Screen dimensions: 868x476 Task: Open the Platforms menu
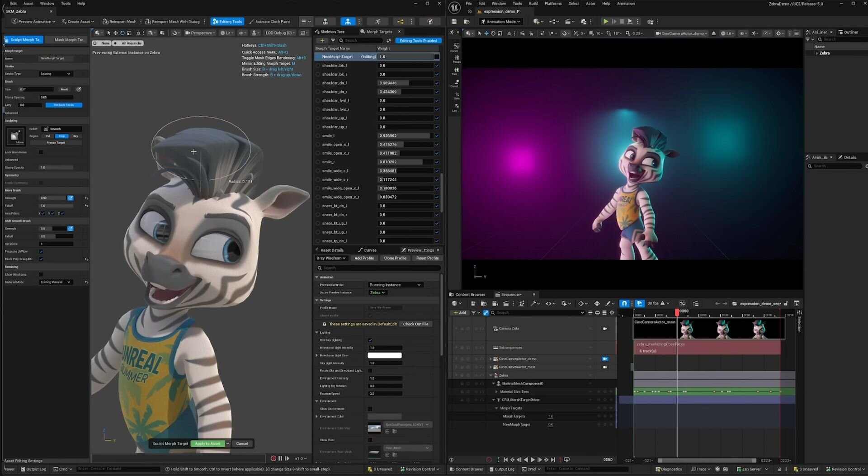click(x=553, y=3)
